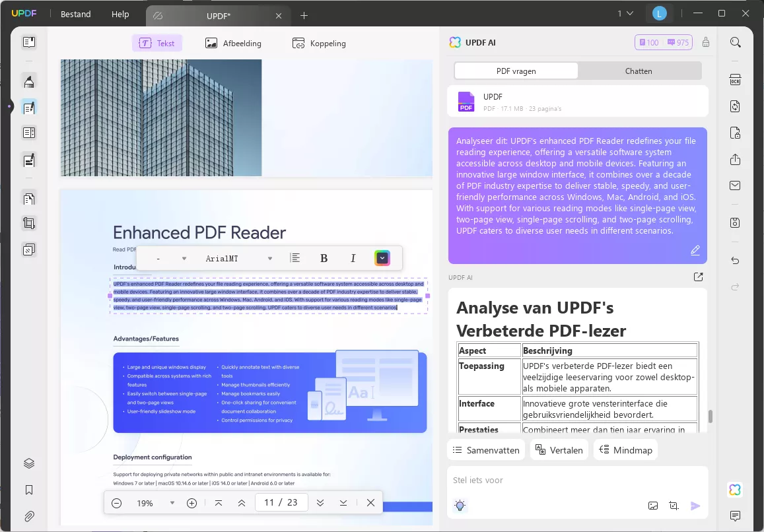
Task: Open the zoom level dropdown
Action: pyautogui.click(x=172, y=503)
